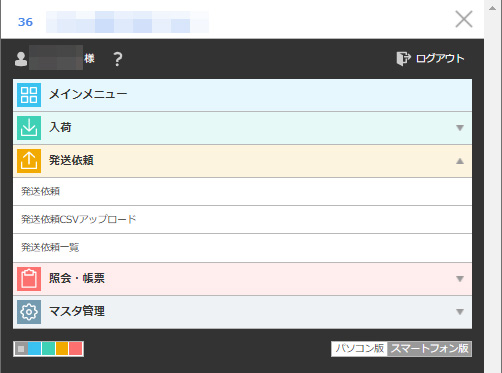The height and width of the screenshot is (373, 502).
Task: Close the menu panel with X
Action: click(464, 19)
